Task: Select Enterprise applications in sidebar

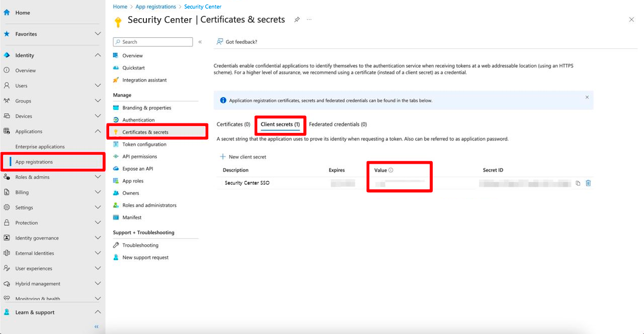Action: [40, 147]
